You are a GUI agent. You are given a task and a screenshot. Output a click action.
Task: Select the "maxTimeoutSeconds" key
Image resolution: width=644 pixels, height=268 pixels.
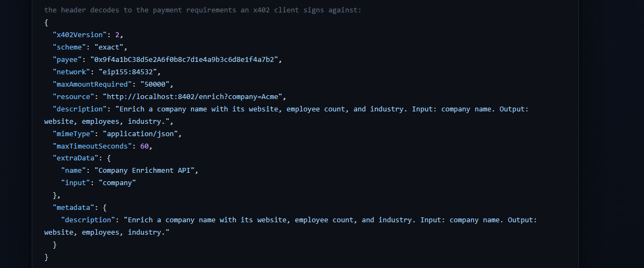click(x=92, y=145)
